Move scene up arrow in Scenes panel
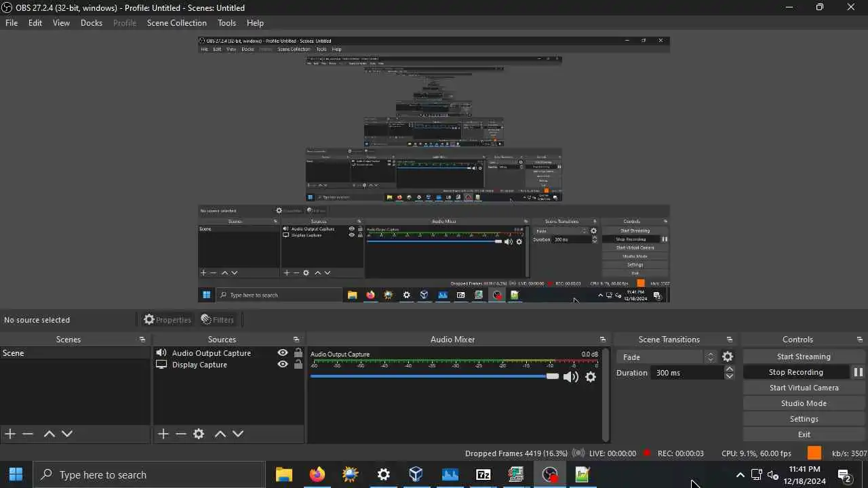Screen dimensions: 868x488 (x=49, y=434)
